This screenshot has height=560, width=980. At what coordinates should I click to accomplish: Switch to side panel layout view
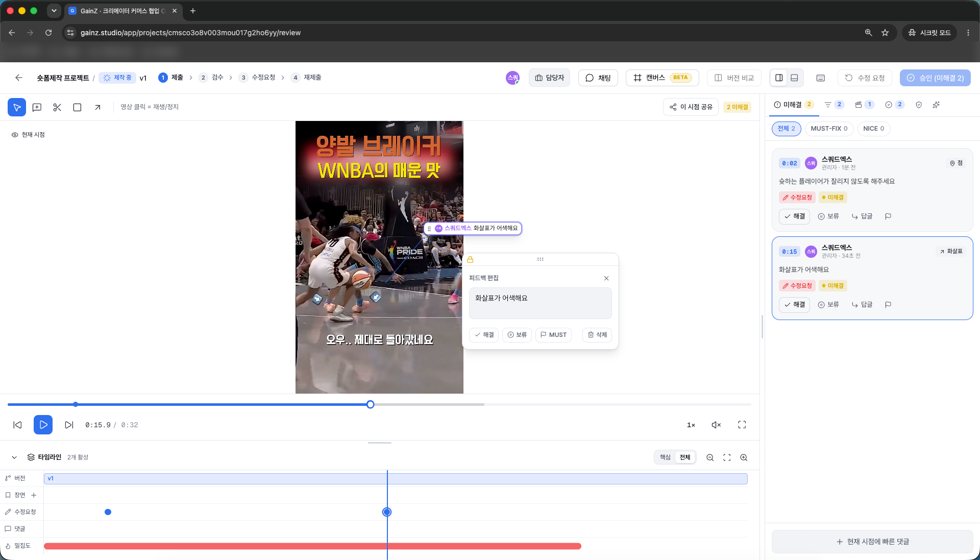779,78
